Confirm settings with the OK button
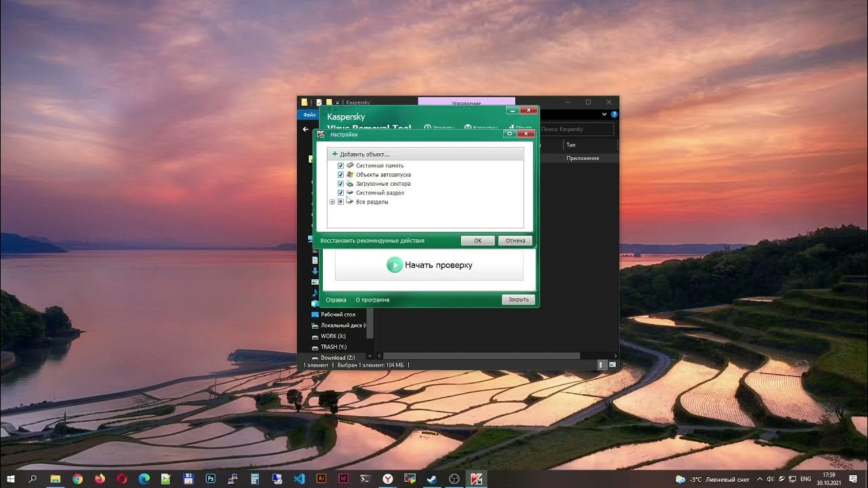This screenshot has width=868, height=488. [477, 241]
